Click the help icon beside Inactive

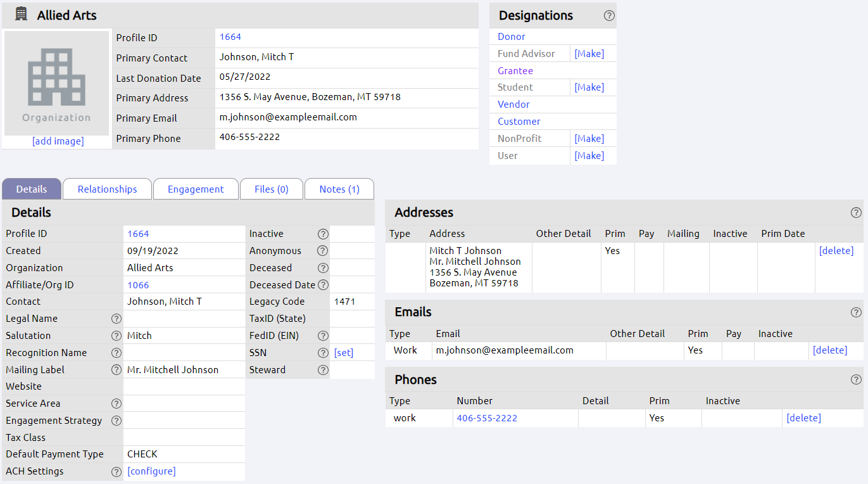tap(323, 233)
